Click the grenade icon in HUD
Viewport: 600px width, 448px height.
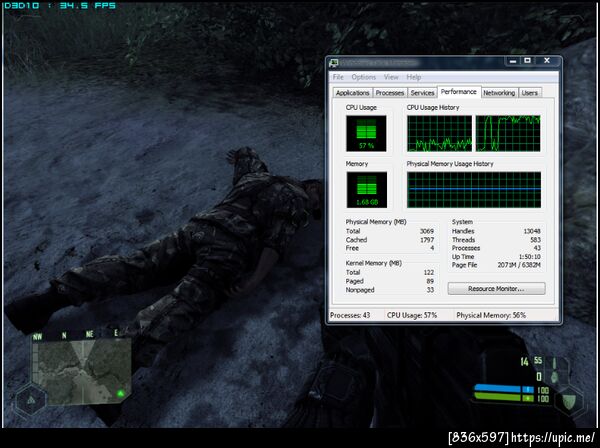554,378
